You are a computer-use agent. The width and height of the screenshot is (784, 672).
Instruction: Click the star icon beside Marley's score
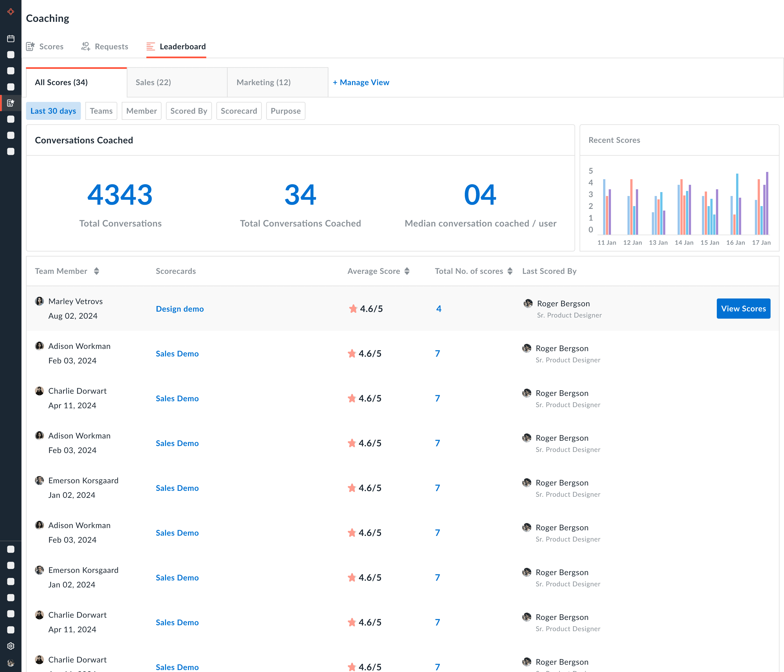pos(353,309)
